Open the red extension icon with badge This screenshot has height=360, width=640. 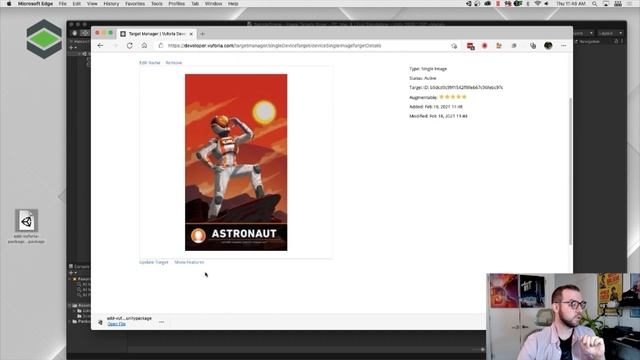pos(471,46)
